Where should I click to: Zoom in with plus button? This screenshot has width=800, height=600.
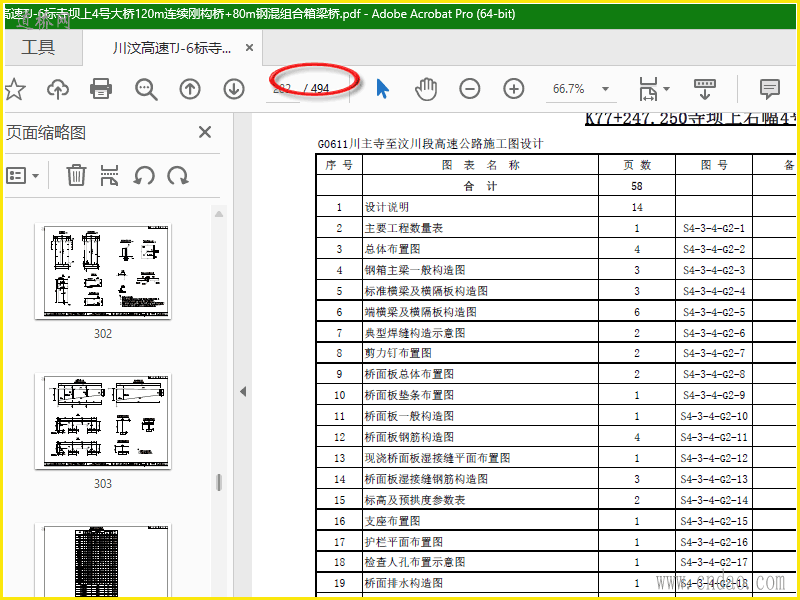[x=514, y=89]
